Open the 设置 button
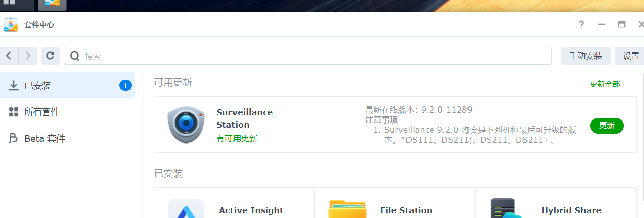 point(631,56)
